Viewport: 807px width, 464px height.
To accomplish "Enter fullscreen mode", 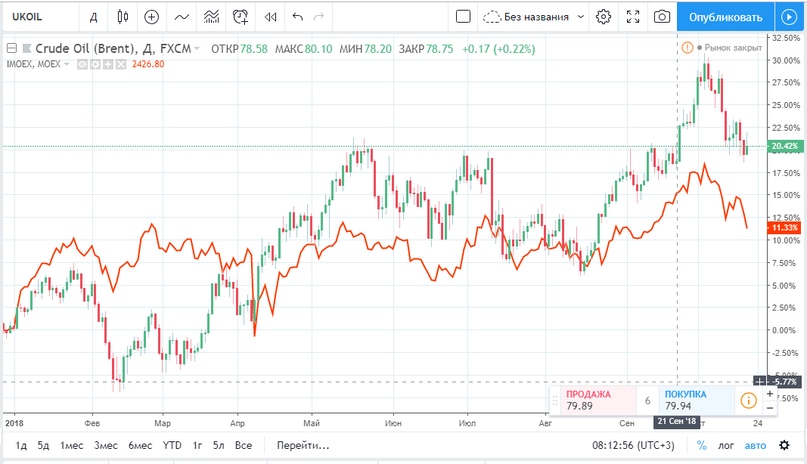I will 632,17.
